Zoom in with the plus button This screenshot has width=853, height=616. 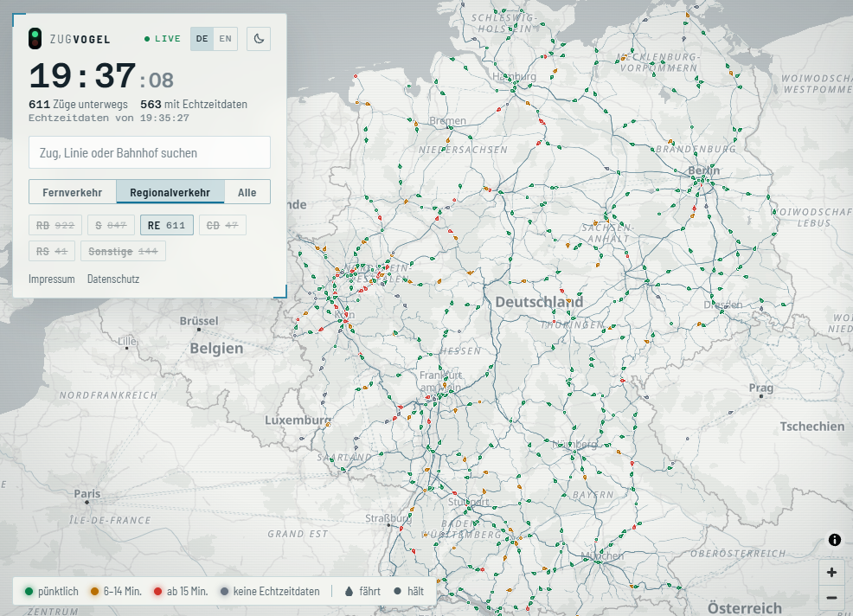point(831,573)
